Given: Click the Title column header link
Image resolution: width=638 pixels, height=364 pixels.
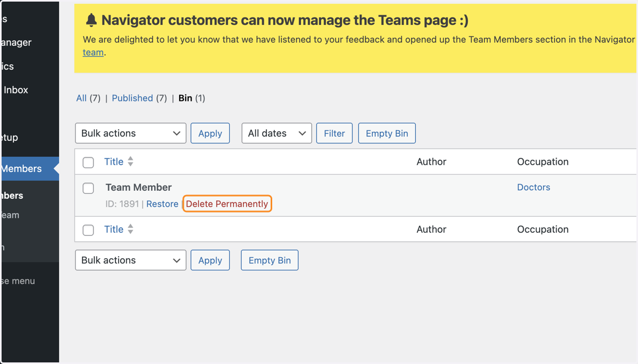Looking at the screenshot, I should coord(114,162).
